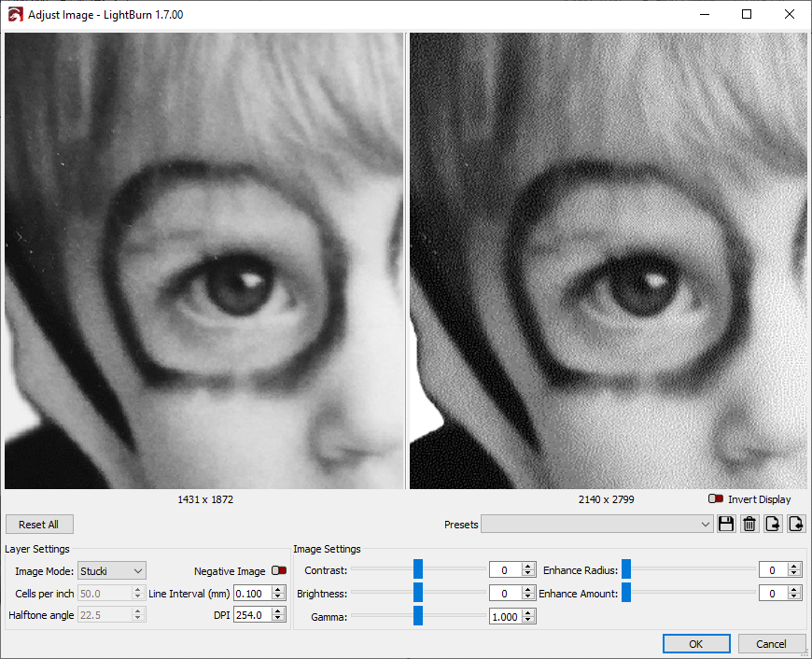This screenshot has width=812, height=659.
Task: Open the Presets dropdown list
Action: click(x=707, y=524)
